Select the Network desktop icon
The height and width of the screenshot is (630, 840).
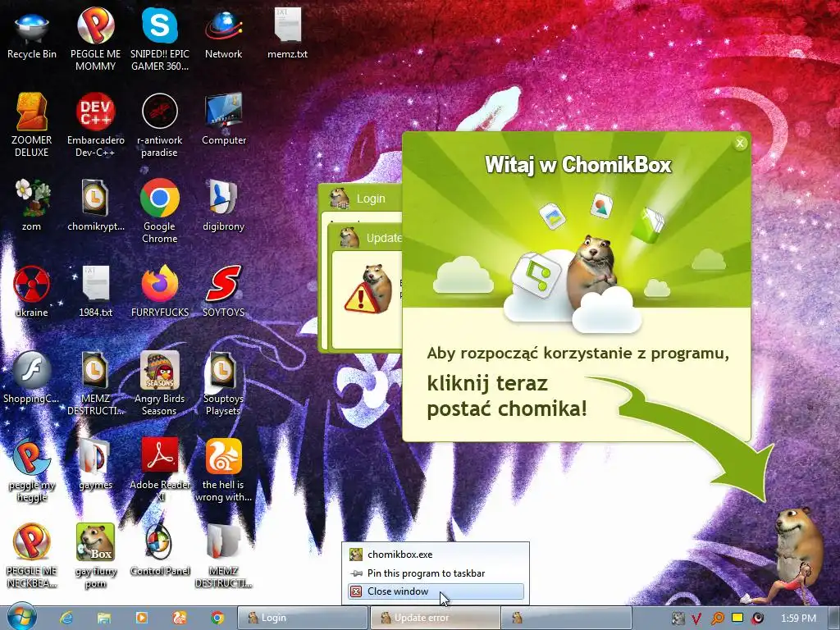point(223,34)
